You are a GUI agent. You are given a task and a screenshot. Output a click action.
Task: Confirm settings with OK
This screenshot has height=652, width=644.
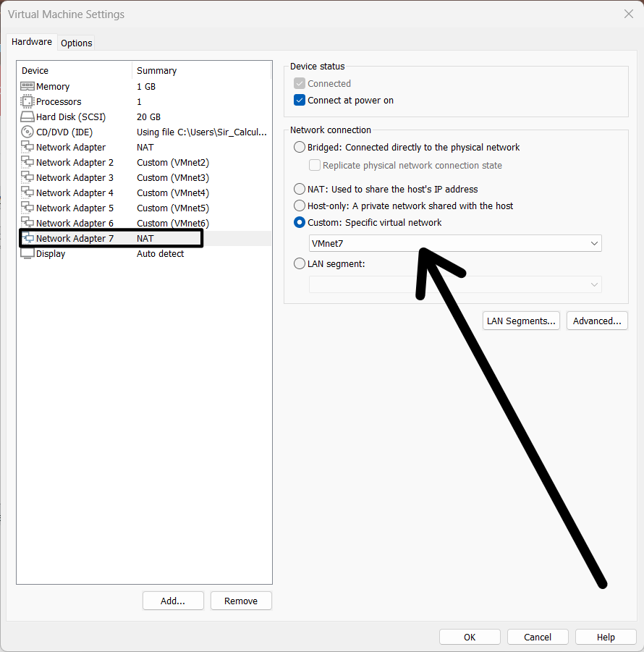click(470, 637)
